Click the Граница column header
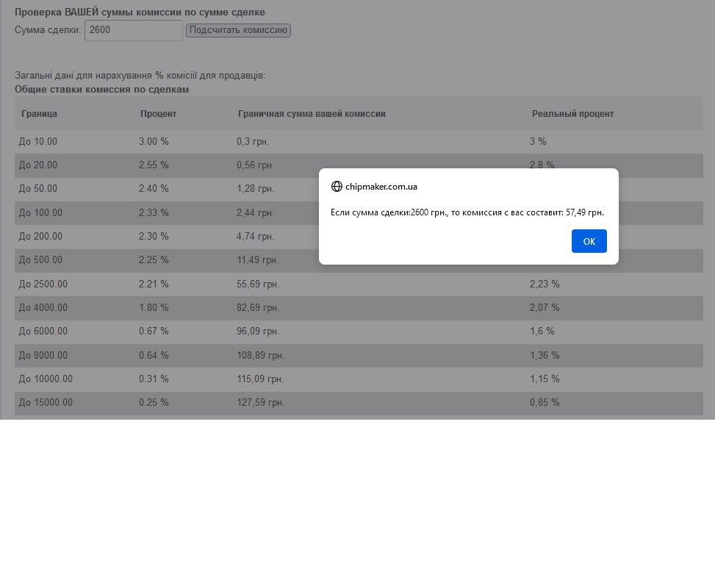715x588 pixels. pyautogui.click(x=40, y=114)
